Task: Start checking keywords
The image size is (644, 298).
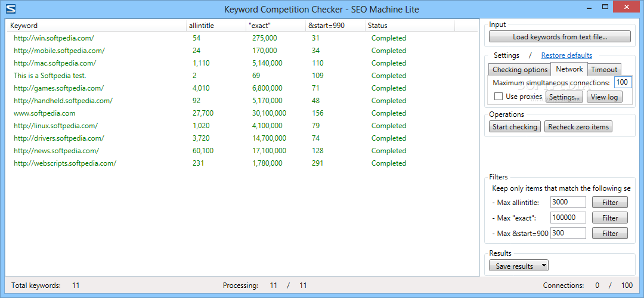Action: coord(515,127)
